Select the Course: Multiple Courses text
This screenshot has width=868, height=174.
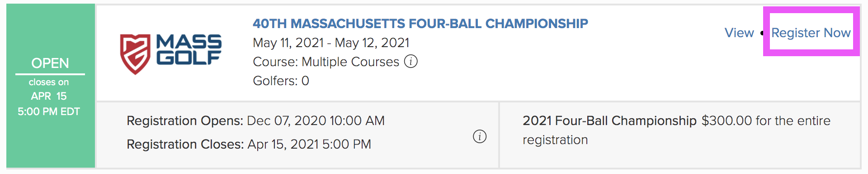tap(326, 62)
